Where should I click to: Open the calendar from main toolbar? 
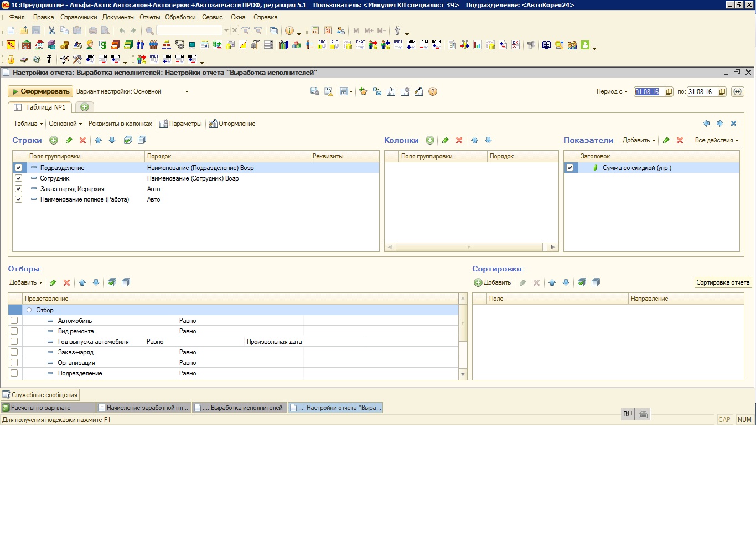click(x=328, y=30)
